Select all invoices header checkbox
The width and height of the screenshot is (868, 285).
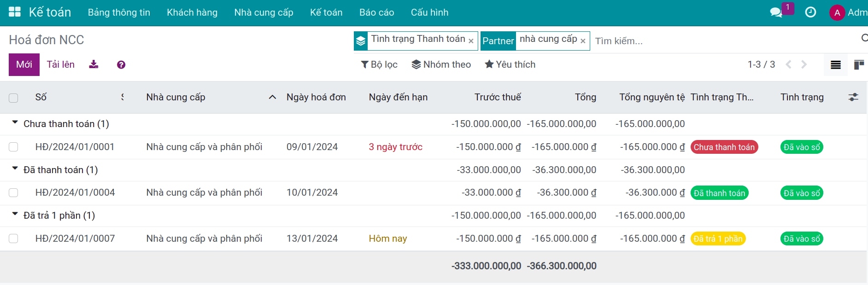coord(13,98)
